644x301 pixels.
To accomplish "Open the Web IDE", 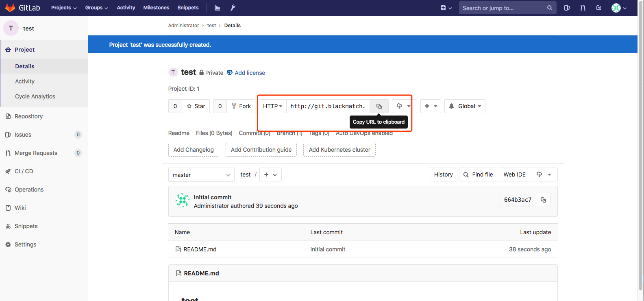I will pyautogui.click(x=514, y=174).
